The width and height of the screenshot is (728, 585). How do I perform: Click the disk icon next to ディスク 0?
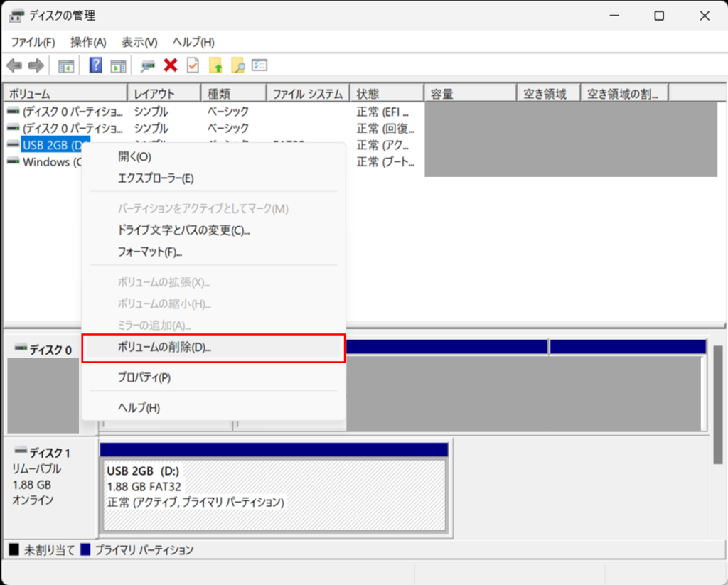21,348
